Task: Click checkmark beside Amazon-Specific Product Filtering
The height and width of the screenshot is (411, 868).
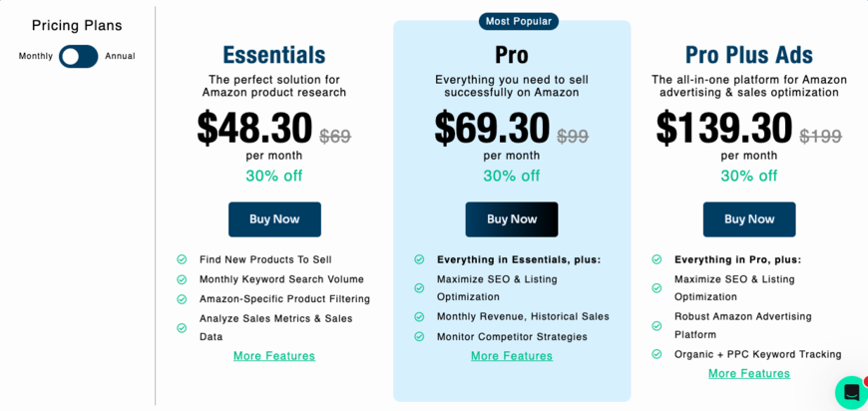Action: [x=182, y=299]
